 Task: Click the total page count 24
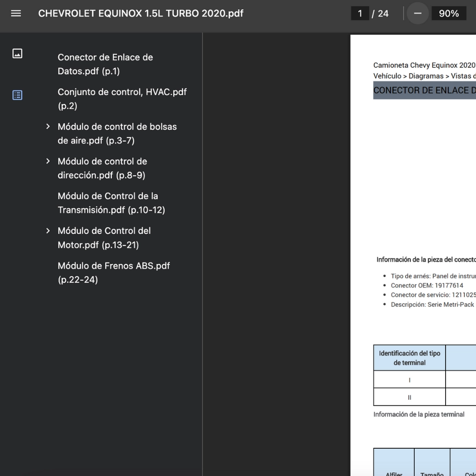coord(383,13)
